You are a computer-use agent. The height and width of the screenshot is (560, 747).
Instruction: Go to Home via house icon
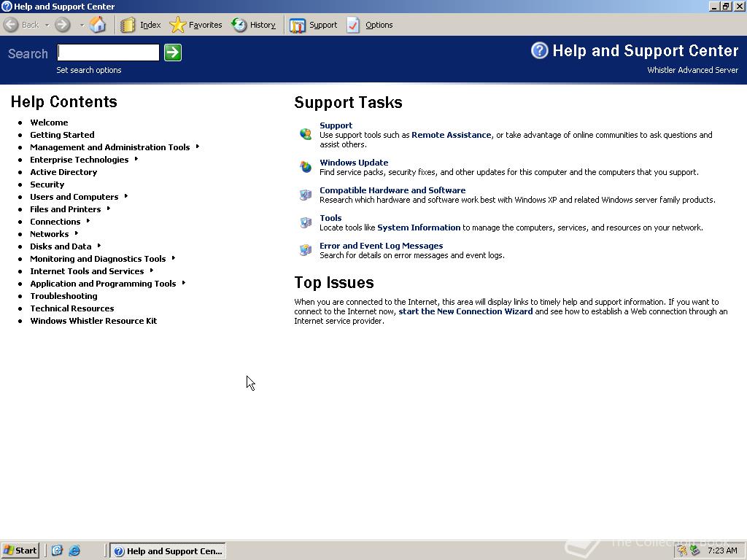[98, 25]
